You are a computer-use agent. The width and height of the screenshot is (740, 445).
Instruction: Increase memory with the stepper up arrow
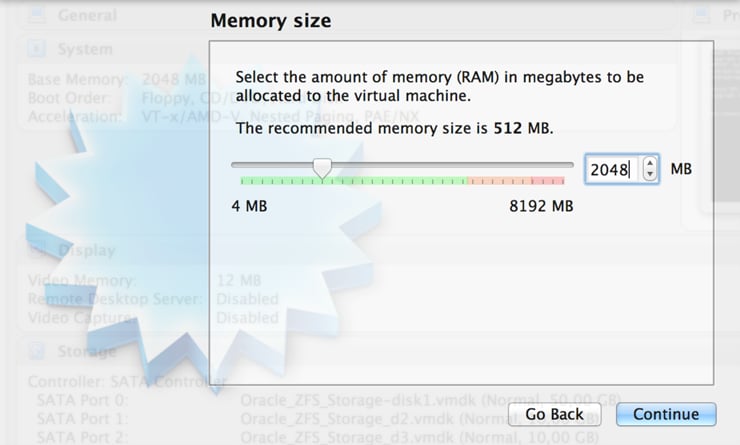[651, 163]
